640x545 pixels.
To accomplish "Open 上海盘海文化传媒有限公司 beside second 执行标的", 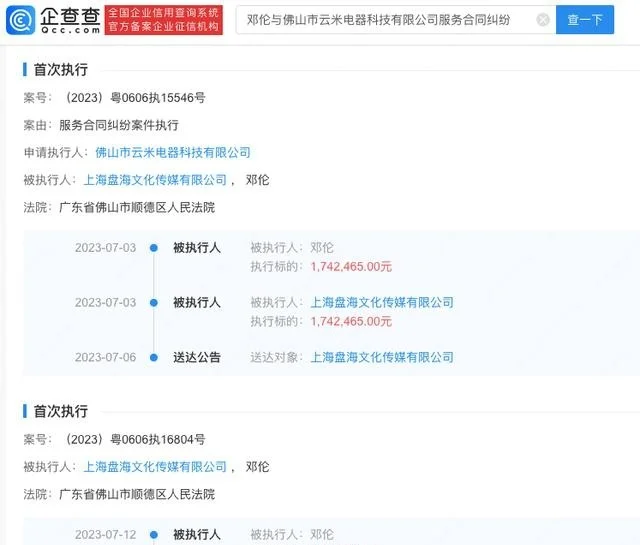I will (x=382, y=303).
